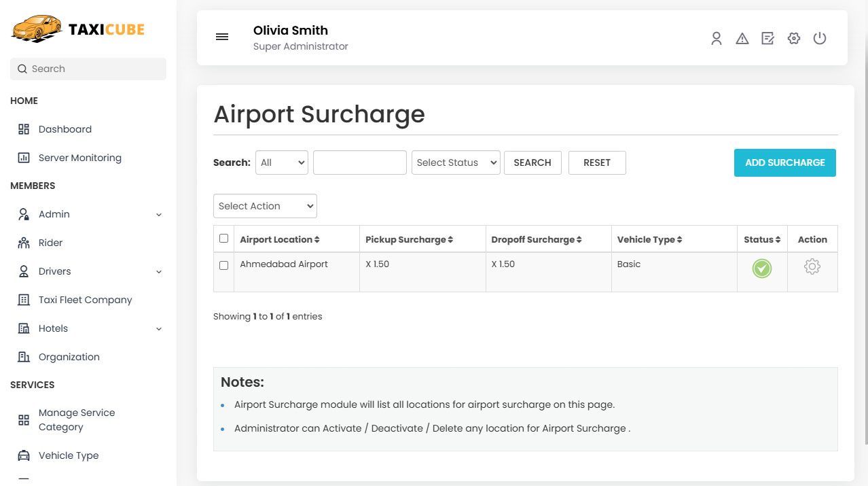Click the hamburger menu icon
Screen dimensions: 868x486
tap(222, 37)
